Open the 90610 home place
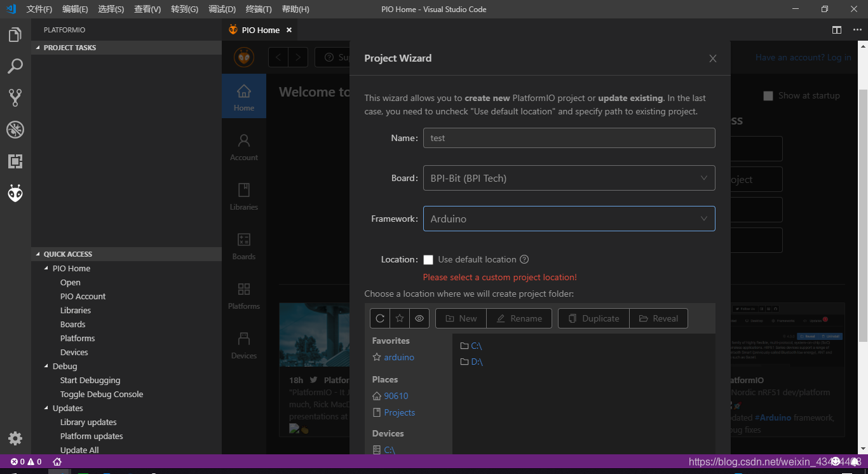This screenshot has width=868, height=474. 396,396
